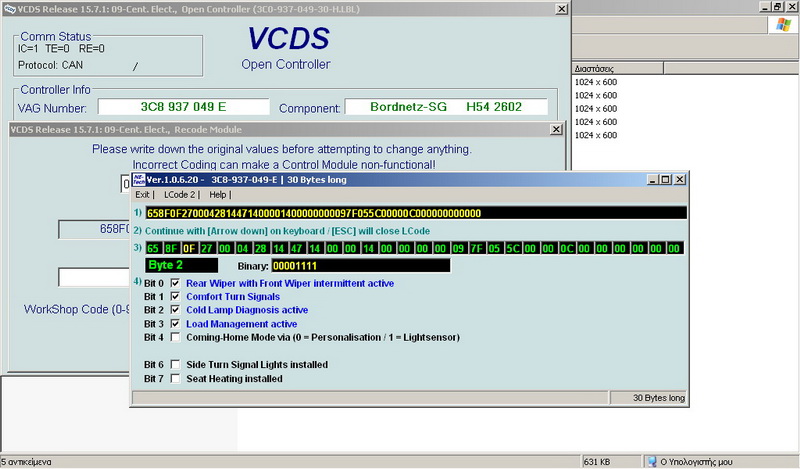Select byte 0 box showing 65
The height and width of the screenshot is (469, 800).
click(x=153, y=249)
